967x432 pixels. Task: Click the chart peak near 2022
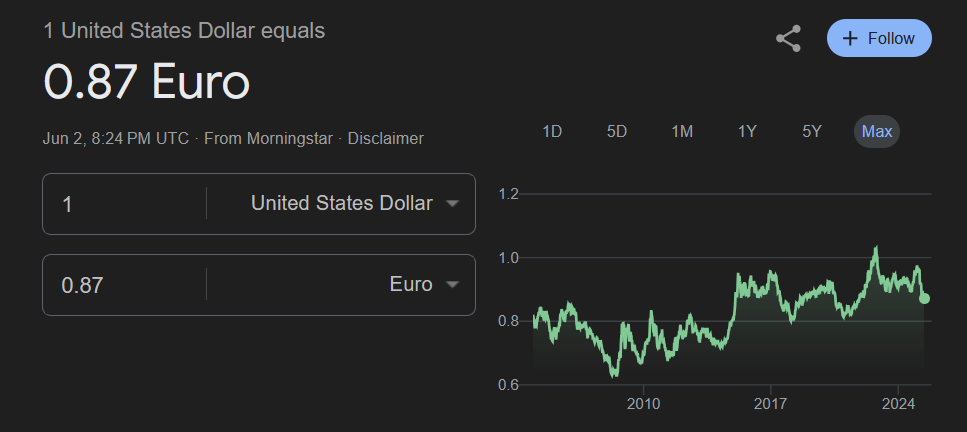[x=875, y=248]
